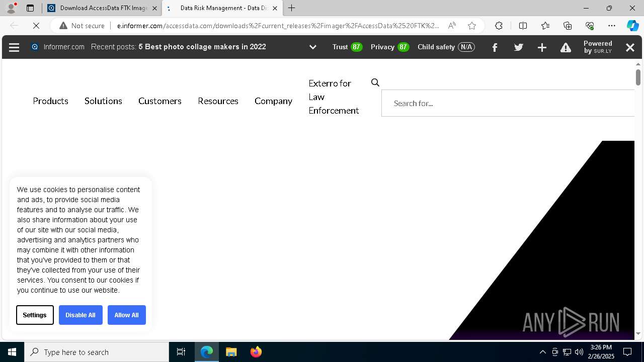Close the Informer bar with X
The height and width of the screenshot is (362, 644).
[630, 47]
